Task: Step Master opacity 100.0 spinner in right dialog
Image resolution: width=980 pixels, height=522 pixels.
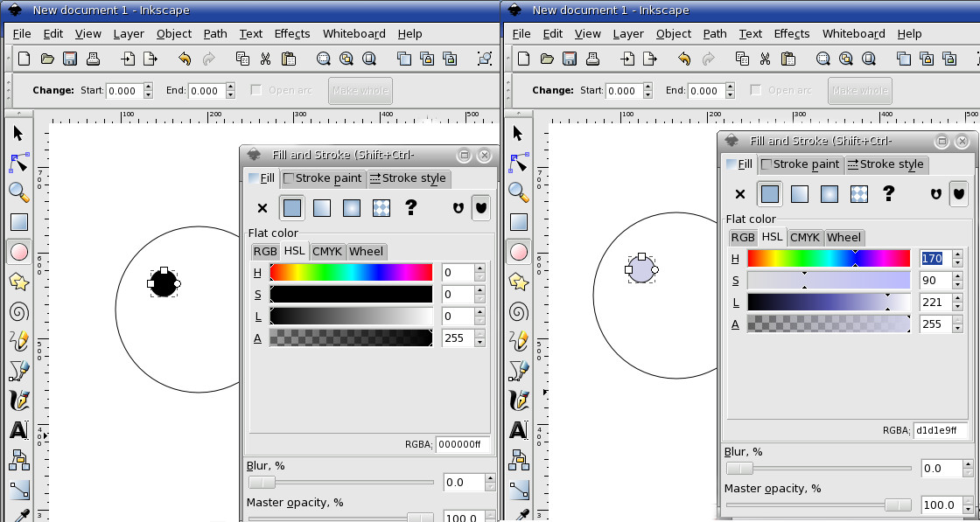Action: 968,505
